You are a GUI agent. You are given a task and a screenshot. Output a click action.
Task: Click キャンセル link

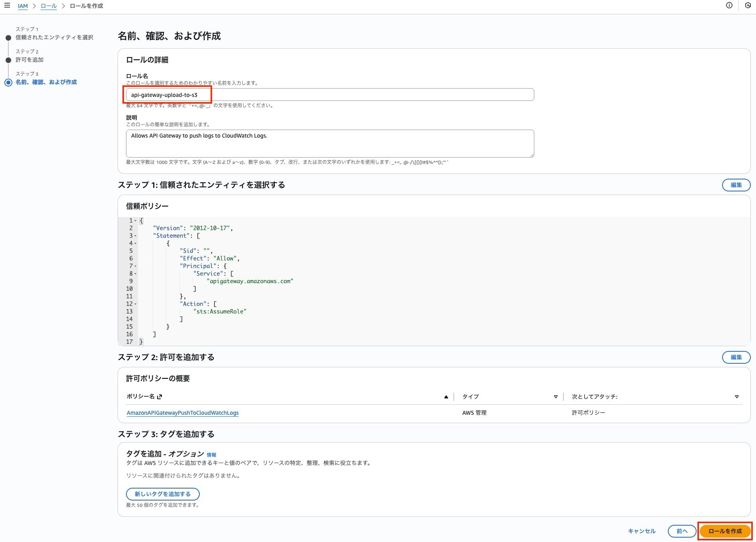pyautogui.click(x=642, y=531)
